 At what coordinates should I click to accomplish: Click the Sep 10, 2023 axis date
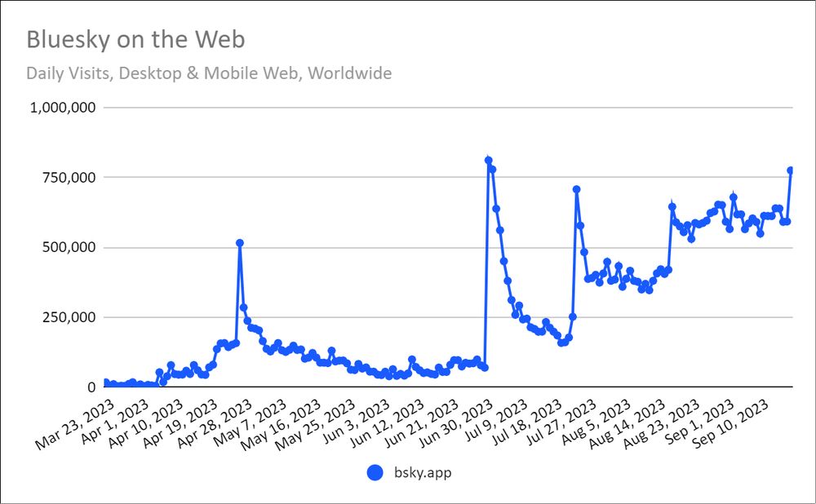tap(730, 424)
